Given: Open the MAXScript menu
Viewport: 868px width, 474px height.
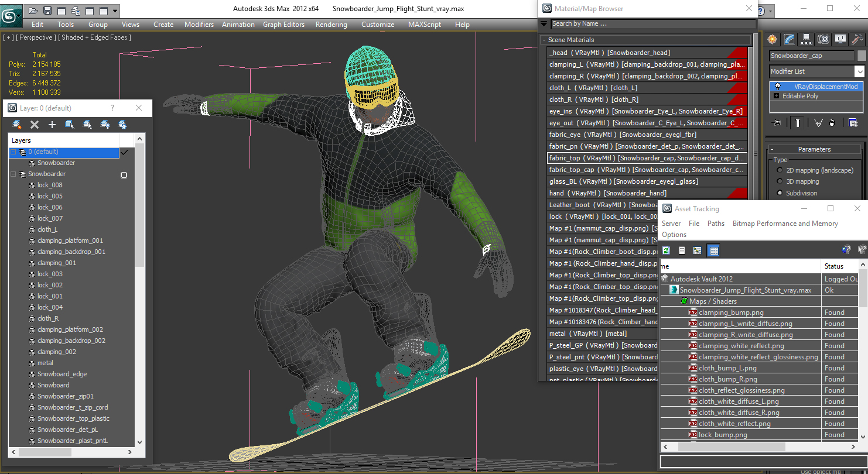Looking at the screenshot, I should coord(425,25).
